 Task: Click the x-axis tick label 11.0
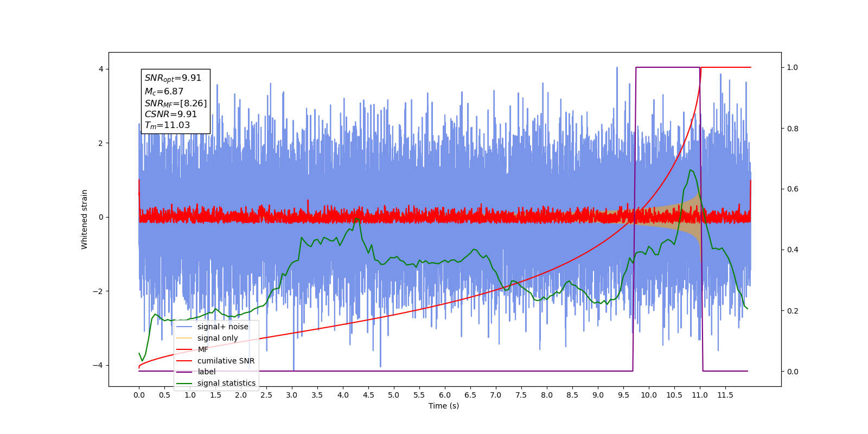(700, 395)
